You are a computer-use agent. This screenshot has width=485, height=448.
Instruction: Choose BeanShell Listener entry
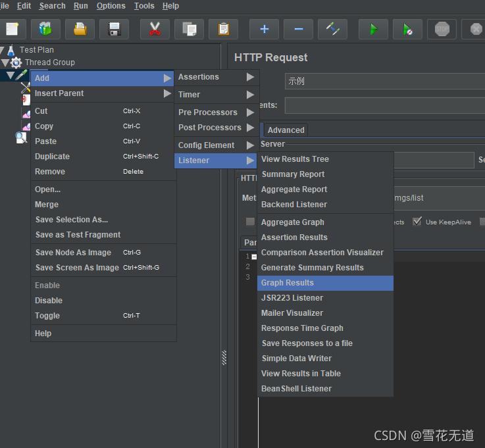click(x=325, y=389)
